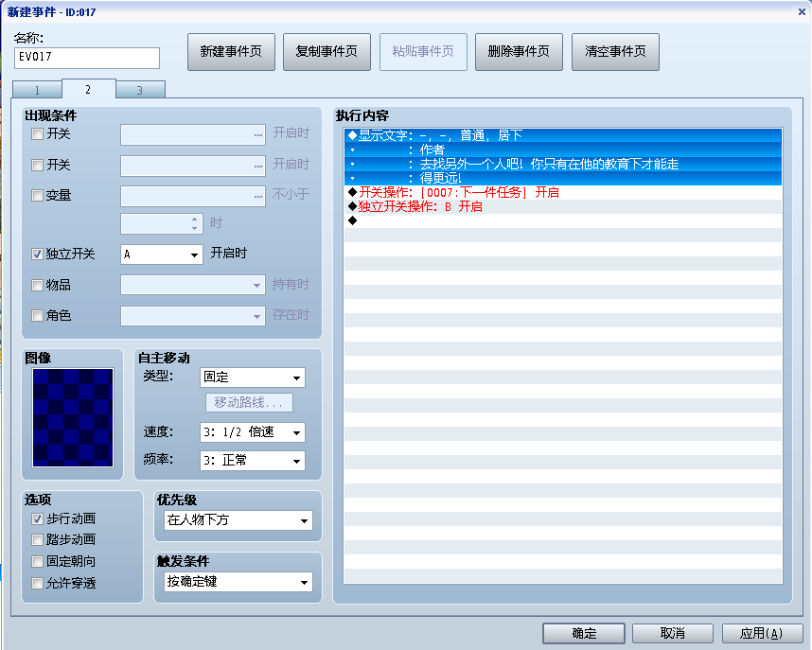Enable the second 开关 condition checkbox
The image size is (812, 650).
click(37, 166)
